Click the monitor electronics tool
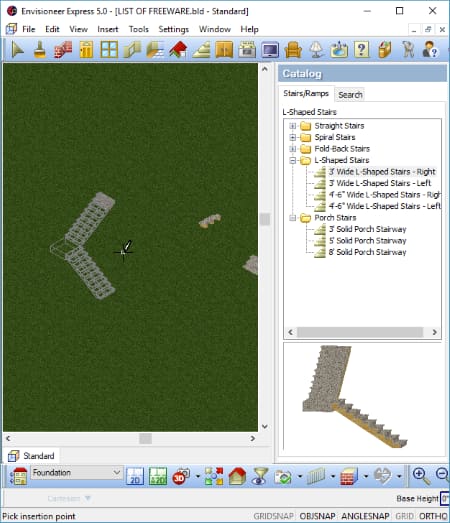The width and height of the screenshot is (450, 523). (270, 50)
